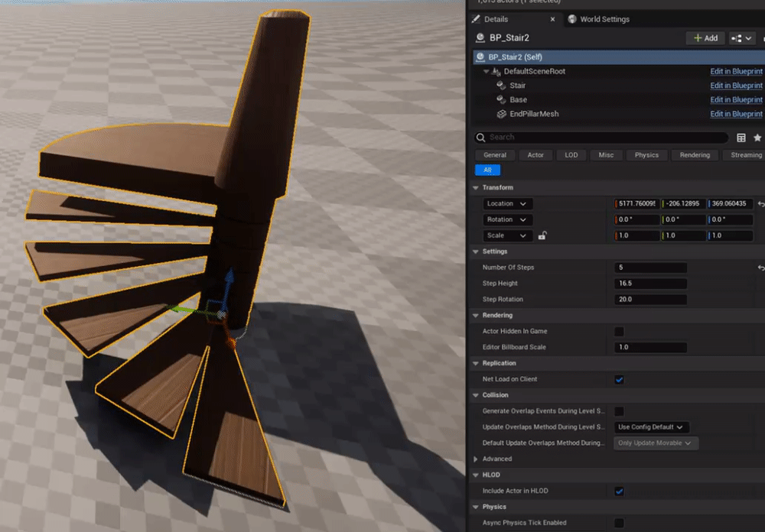Close the Details tab

click(553, 19)
